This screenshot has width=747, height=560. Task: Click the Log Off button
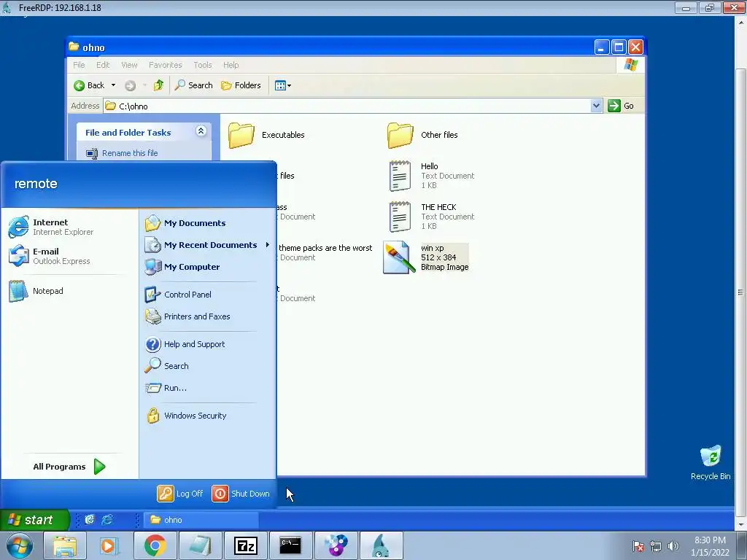[x=180, y=494]
